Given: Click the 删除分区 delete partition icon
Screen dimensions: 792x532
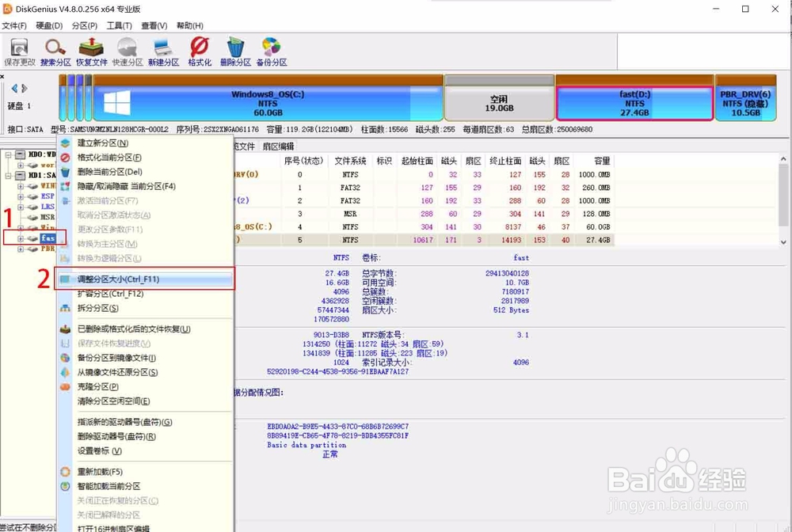Looking at the screenshot, I should (x=234, y=49).
